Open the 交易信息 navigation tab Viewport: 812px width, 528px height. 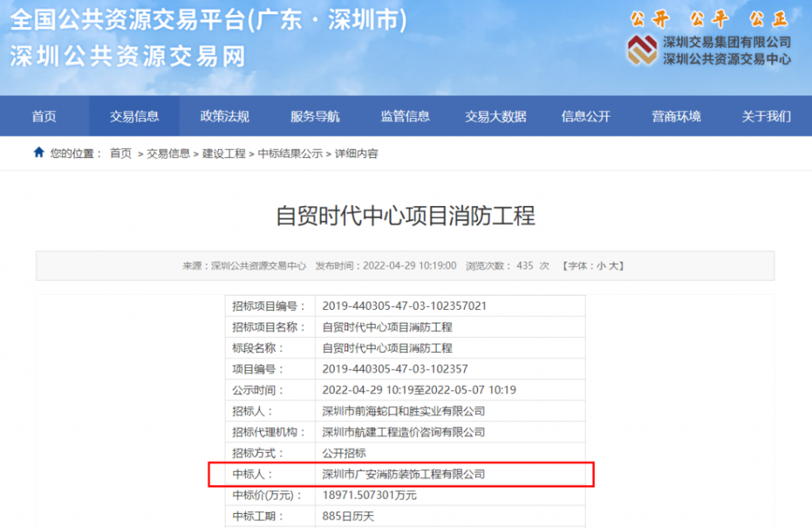(135, 117)
